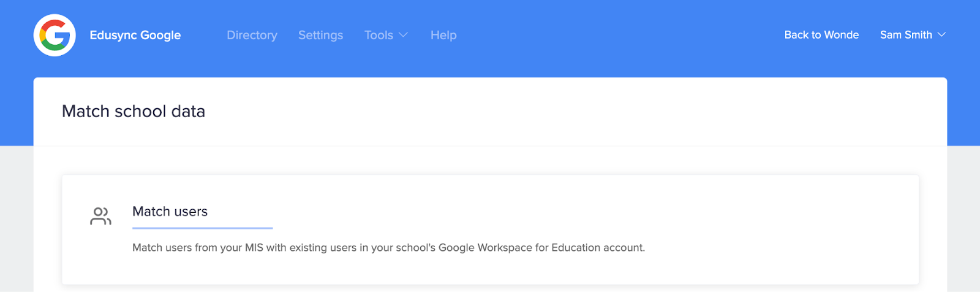Screen dimensions: 980x292
Task: Click the Google G logo
Action: click(x=55, y=35)
